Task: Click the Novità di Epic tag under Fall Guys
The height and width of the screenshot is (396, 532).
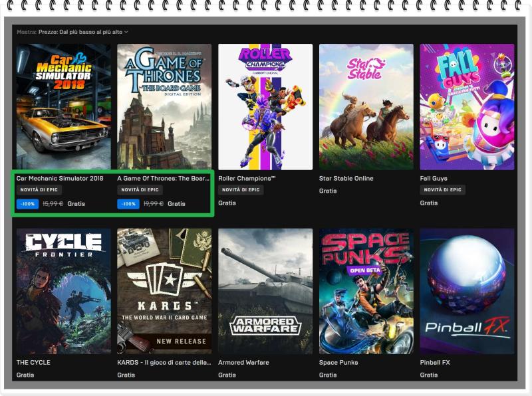Action: 442,190
